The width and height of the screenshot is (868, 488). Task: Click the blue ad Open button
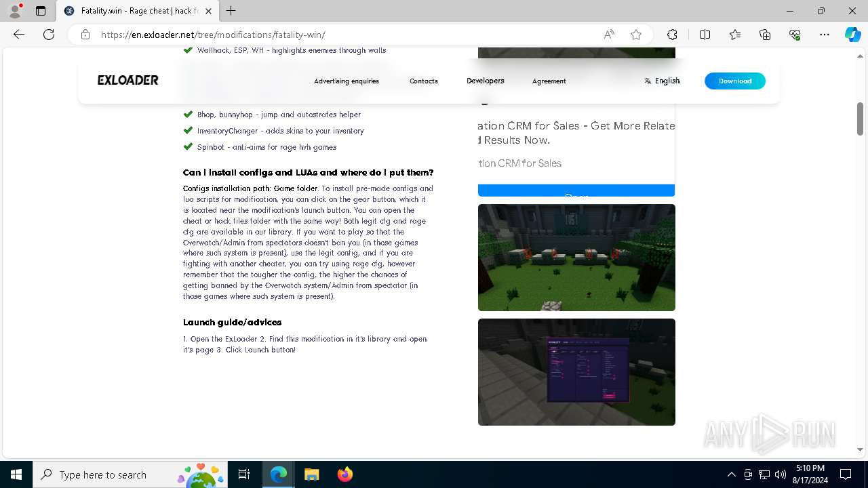576,190
